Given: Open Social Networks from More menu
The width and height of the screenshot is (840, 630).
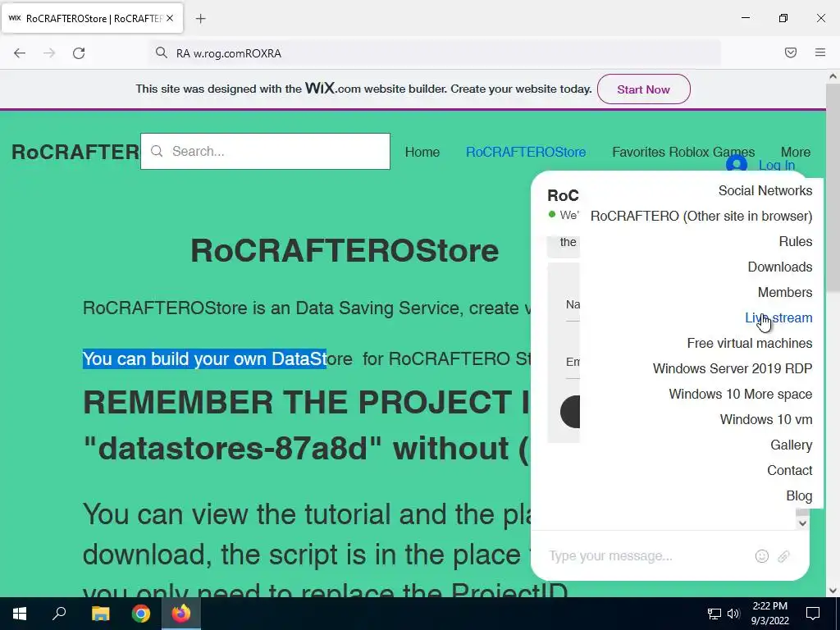Looking at the screenshot, I should (x=765, y=190).
